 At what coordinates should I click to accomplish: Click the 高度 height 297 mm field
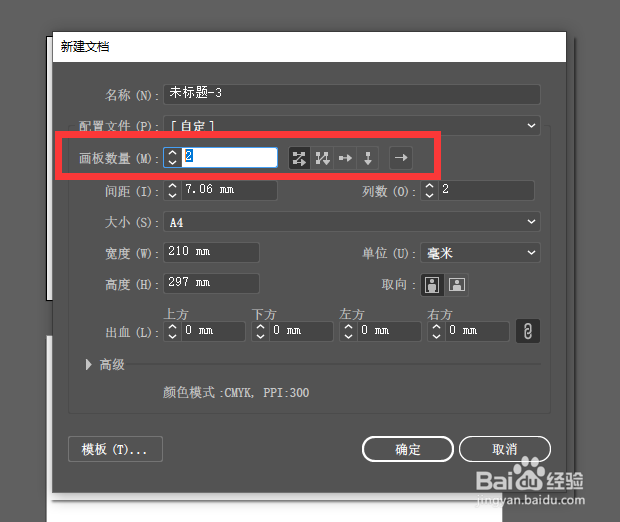click(212, 283)
